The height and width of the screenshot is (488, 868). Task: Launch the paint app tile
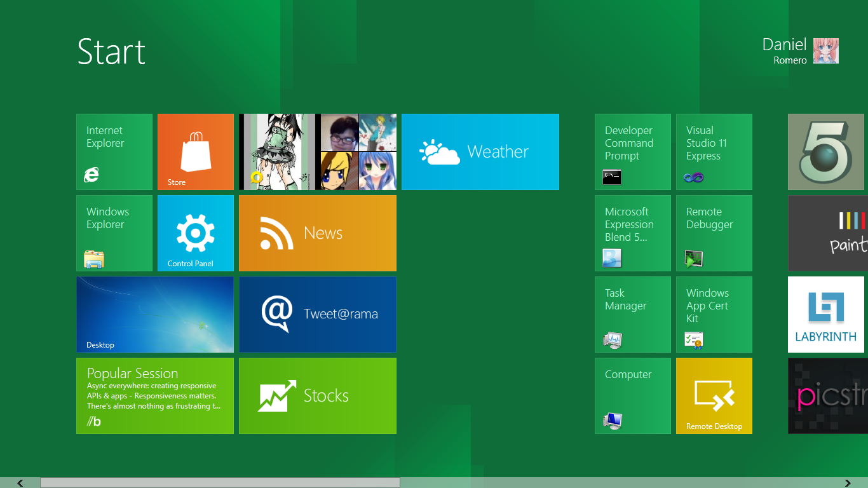click(x=828, y=233)
